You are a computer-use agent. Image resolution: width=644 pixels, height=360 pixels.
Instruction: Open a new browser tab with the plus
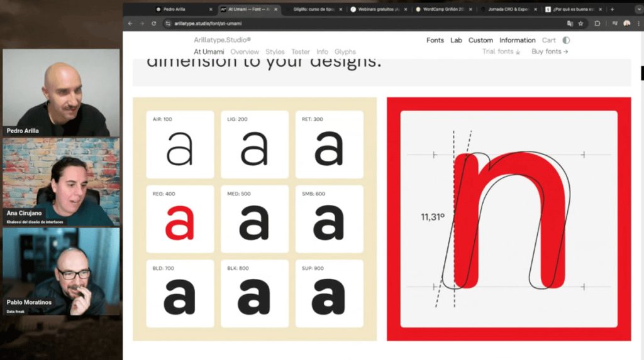click(612, 9)
